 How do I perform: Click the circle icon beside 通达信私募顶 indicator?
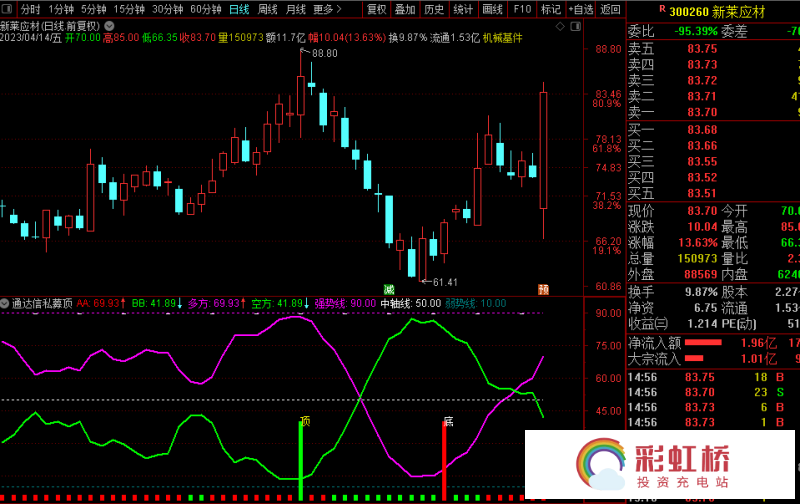[x=6, y=302]
